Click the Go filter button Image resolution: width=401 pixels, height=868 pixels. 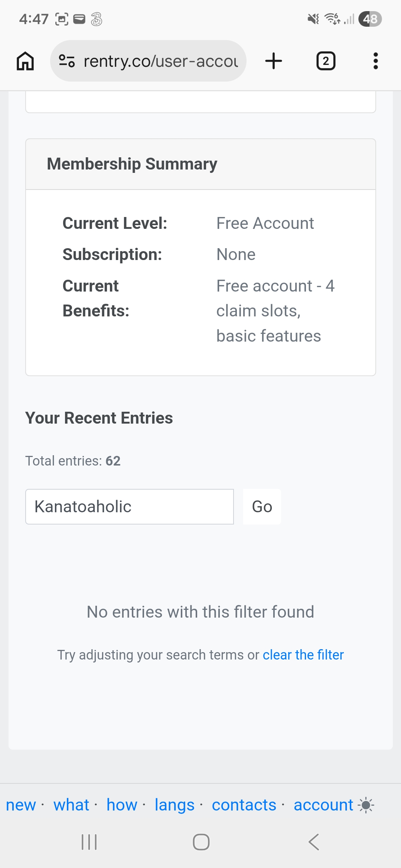262,507
